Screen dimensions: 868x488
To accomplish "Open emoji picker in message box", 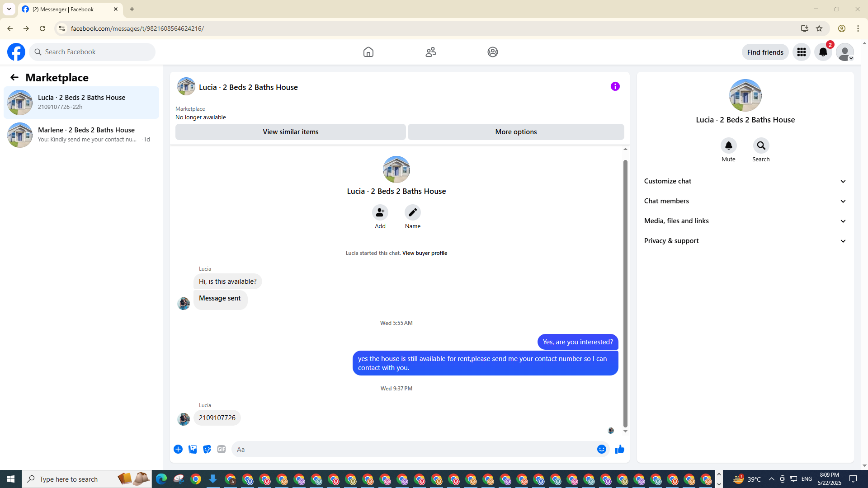I will [602, 449].
